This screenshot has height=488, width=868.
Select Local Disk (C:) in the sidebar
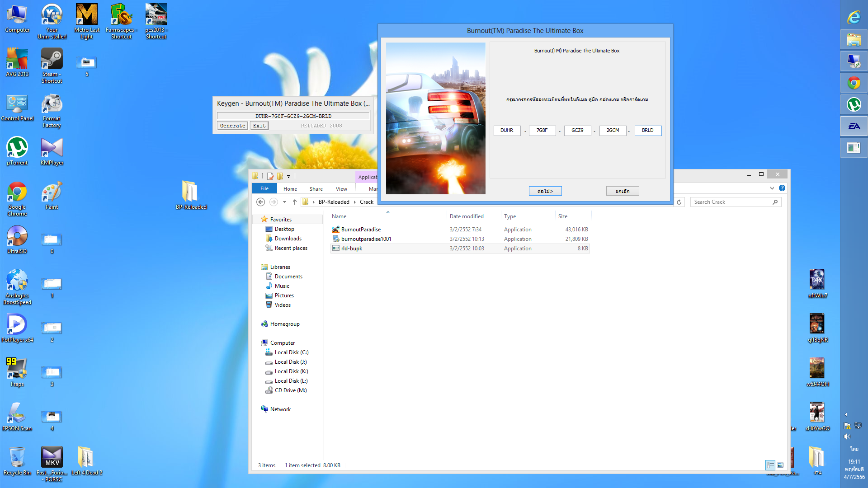(291, 352)
